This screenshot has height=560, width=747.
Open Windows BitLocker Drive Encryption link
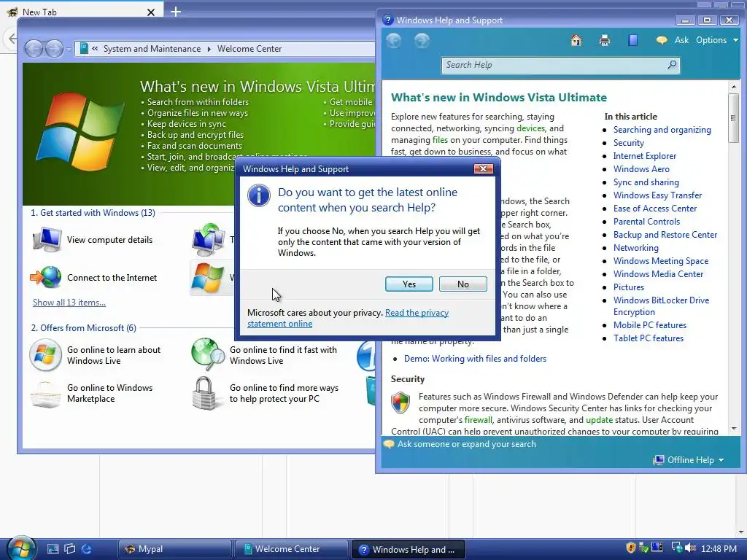pos(661,306)
